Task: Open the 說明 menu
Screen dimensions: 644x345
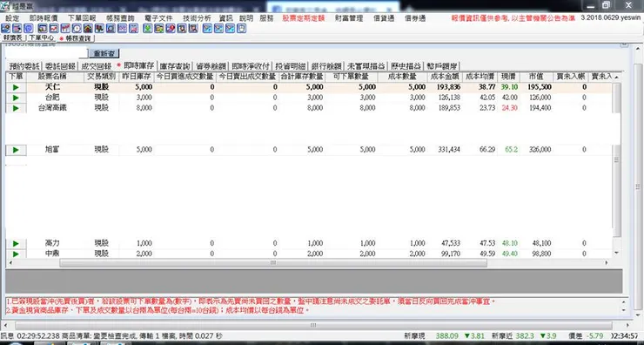Action: [x=246, y=18]
